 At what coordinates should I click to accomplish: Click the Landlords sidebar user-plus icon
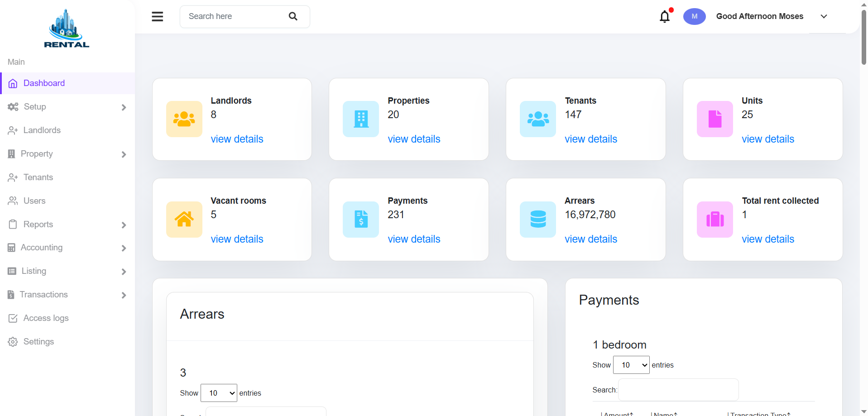point(13,130)
